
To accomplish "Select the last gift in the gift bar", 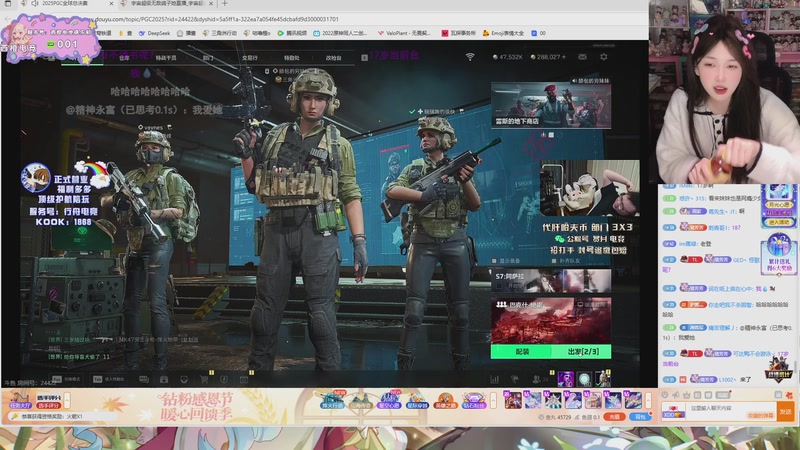I will tap(633, 400).
